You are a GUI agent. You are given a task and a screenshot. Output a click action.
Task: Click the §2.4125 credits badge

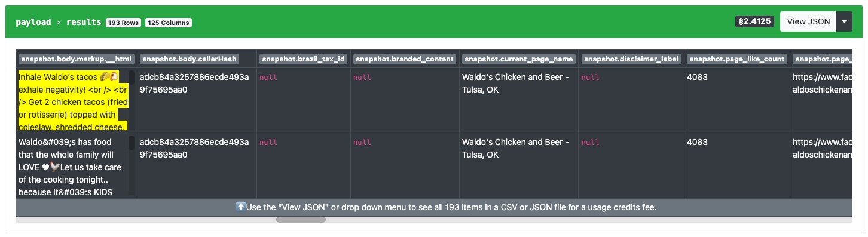tap(754, 21)
